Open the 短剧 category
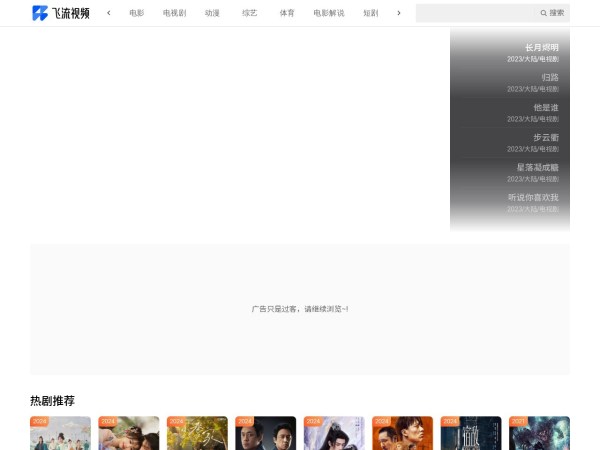 [x=370, y=13]
